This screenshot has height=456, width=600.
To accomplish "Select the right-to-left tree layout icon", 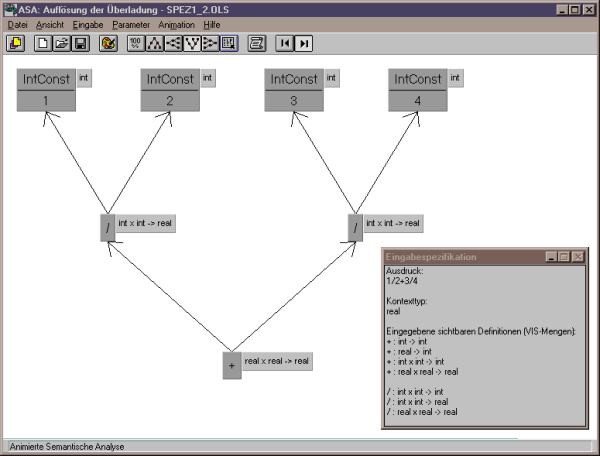I will (x=173, y=43).
